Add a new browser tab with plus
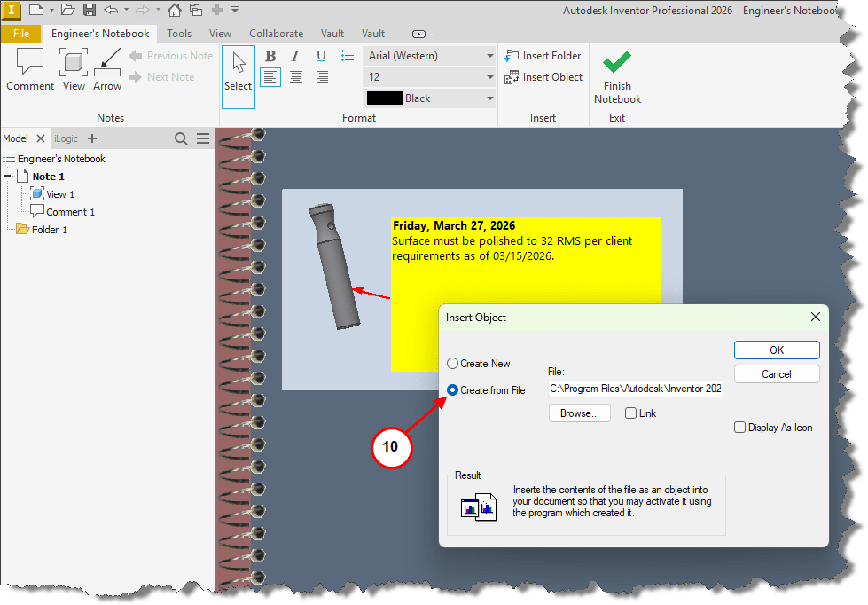Screen dimensions: 868x605 tap(92, 138)
